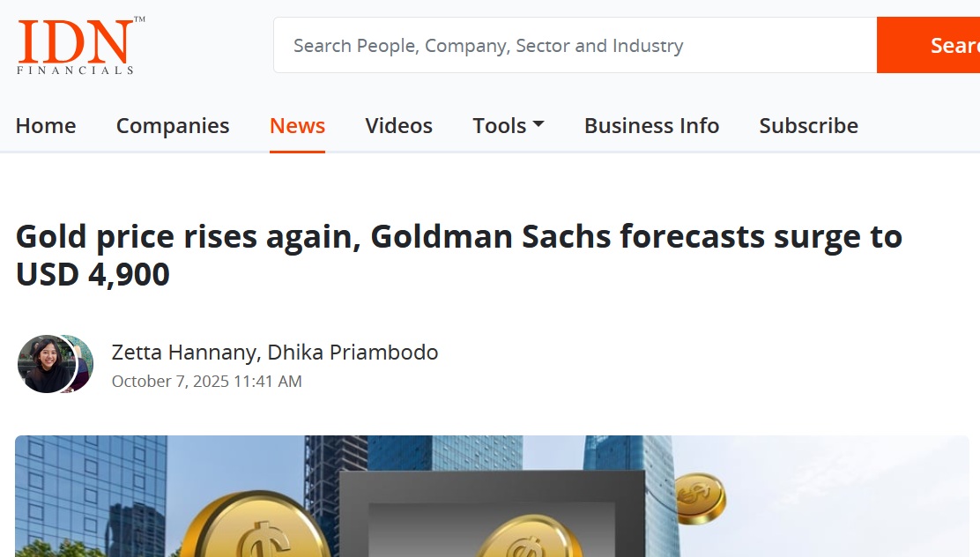
Task: Open author Zetta Hannany's profile name
Action: (183, 353)
